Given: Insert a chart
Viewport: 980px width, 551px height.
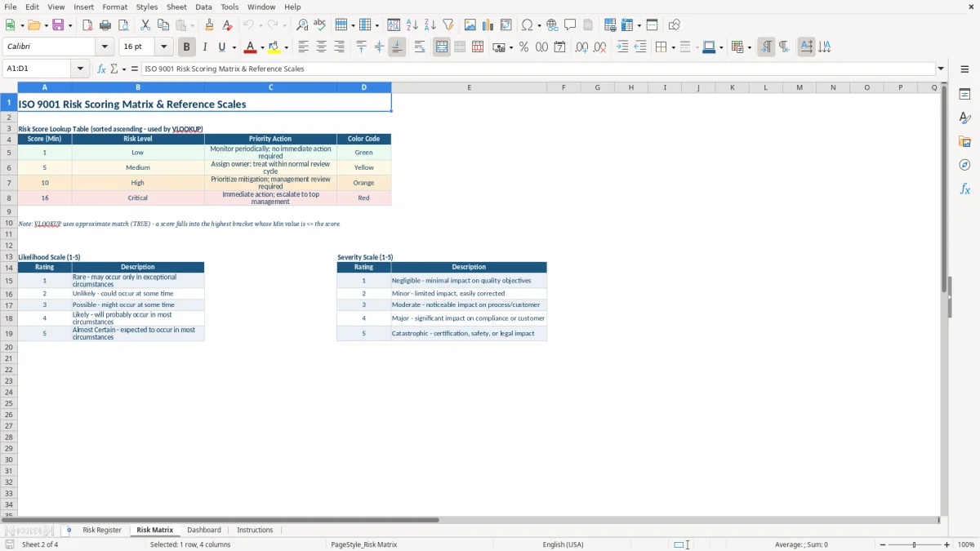Looking at the screenshot, I should point(488,25).
